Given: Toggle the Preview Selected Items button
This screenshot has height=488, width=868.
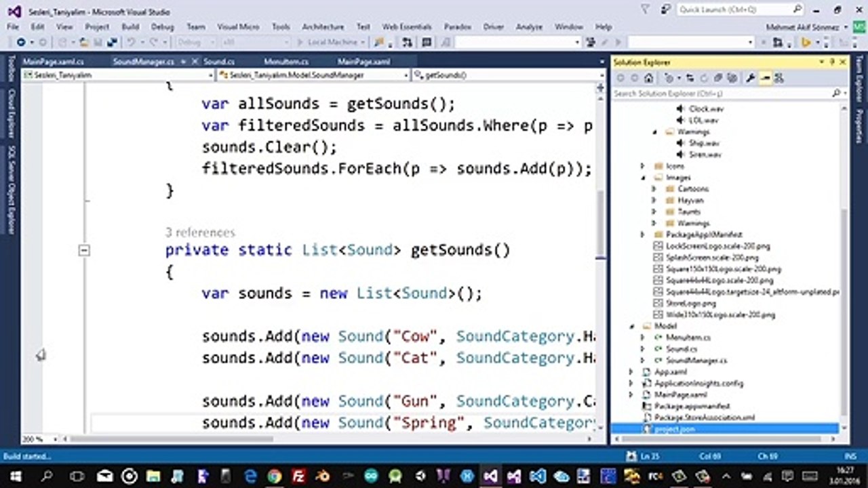Looking at the screenshot, I should (x=765, y=78).
